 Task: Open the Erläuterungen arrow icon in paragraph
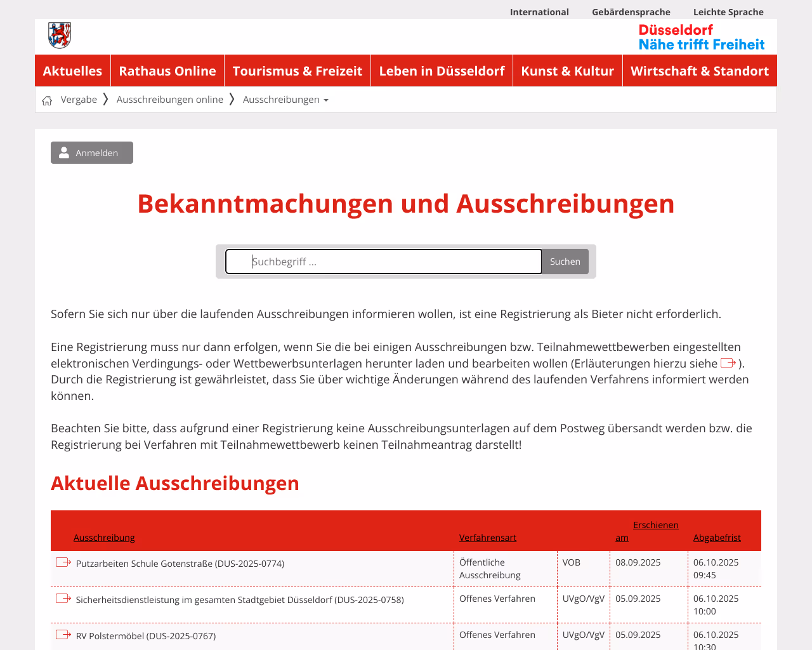pos(728,363)
